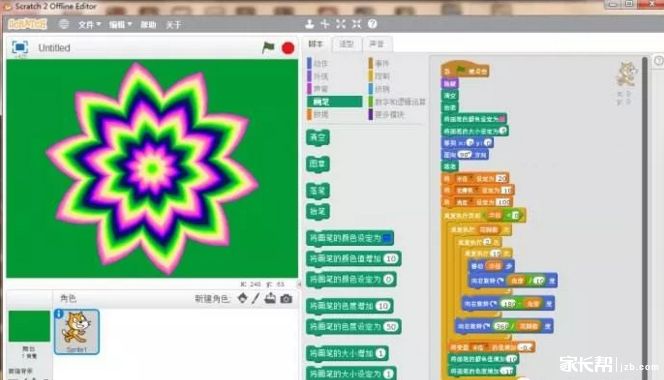The height and width of the screenshot is (380, 664).
Task: Select the Sprite1 cat thumbnail
Action: pyautogui.click(x=77, y=332)
